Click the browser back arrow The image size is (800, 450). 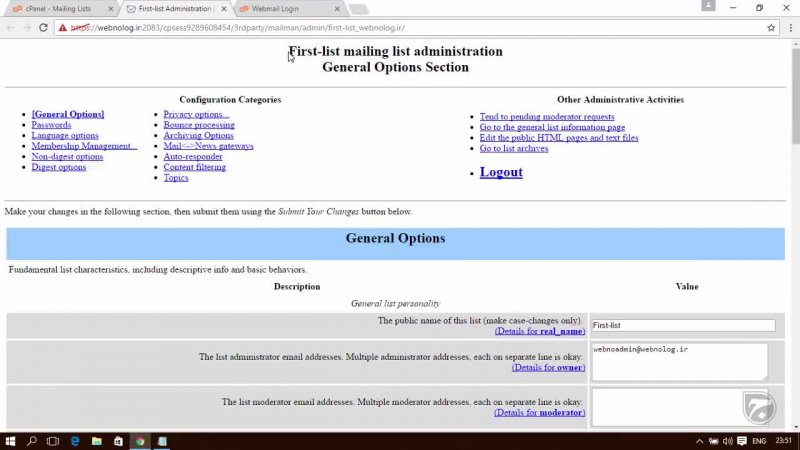(9, 27)
